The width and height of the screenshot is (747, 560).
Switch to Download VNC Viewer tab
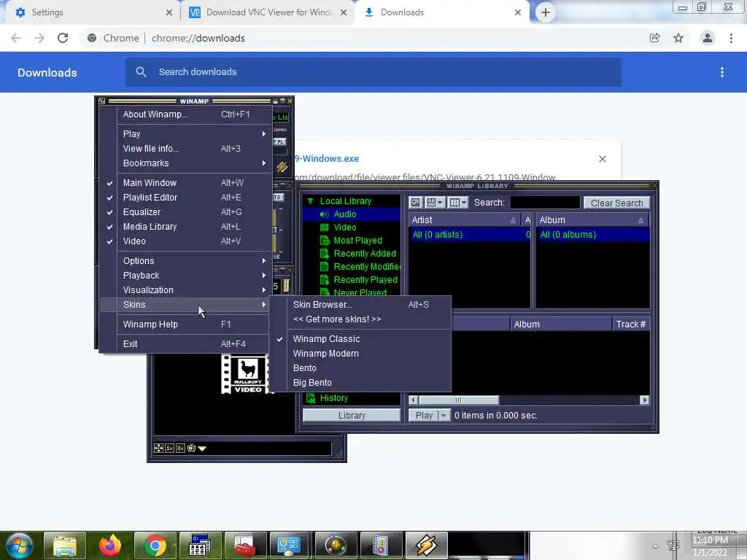coord(267,12)
